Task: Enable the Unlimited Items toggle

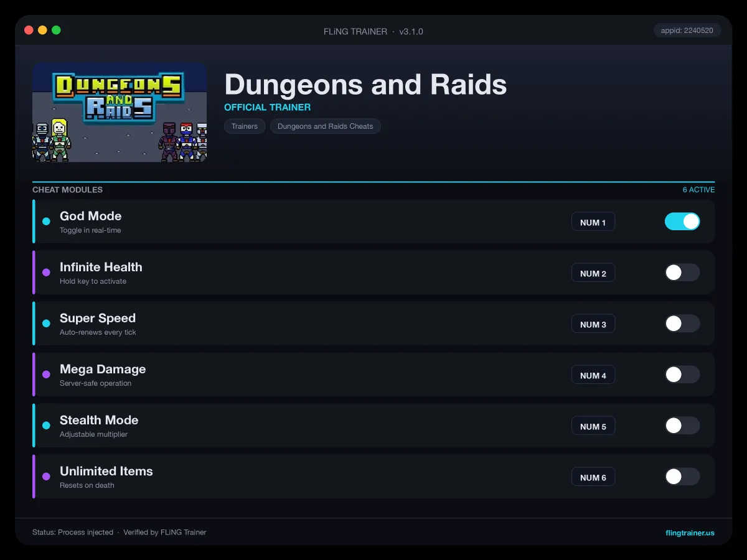Action: point(682,477)
